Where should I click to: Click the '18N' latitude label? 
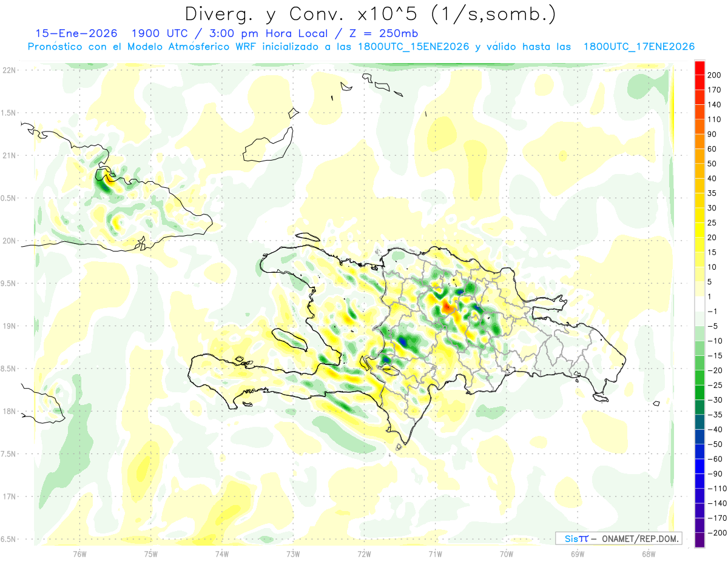coord(8,412)
